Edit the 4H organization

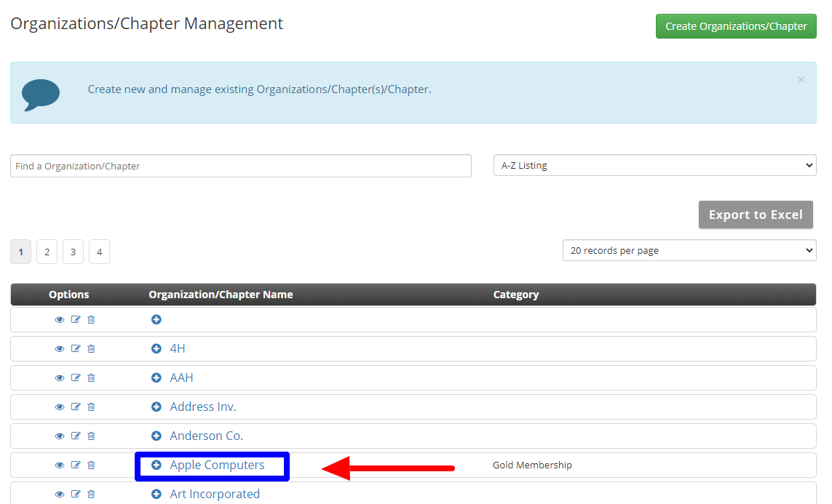pos(76,348)
